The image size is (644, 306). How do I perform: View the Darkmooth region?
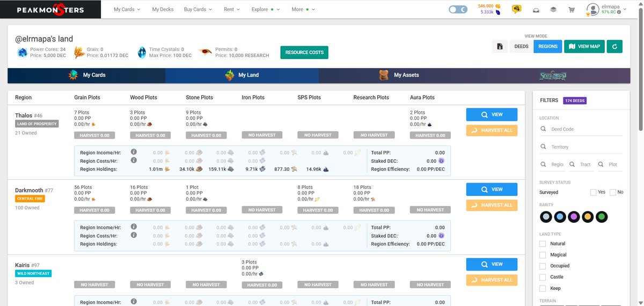click(x=492, y=189)
